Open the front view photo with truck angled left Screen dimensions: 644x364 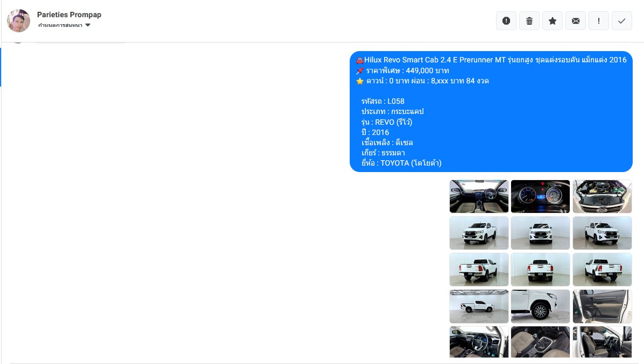[x=479, y=233]
